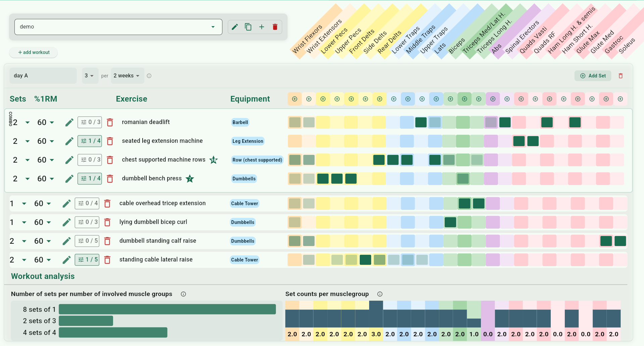Click the Biceps heatmap cell for lying dumbbell bicep curl
The image size is (644, 346).
coord(450,222)
